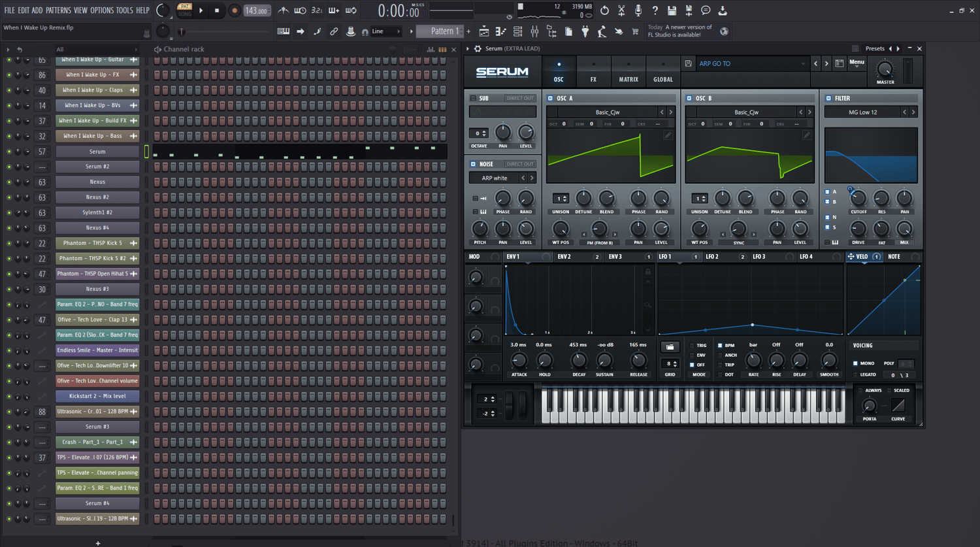
Task: Toggle typing keyboard to piano icon
Action: tap(284, 31)
